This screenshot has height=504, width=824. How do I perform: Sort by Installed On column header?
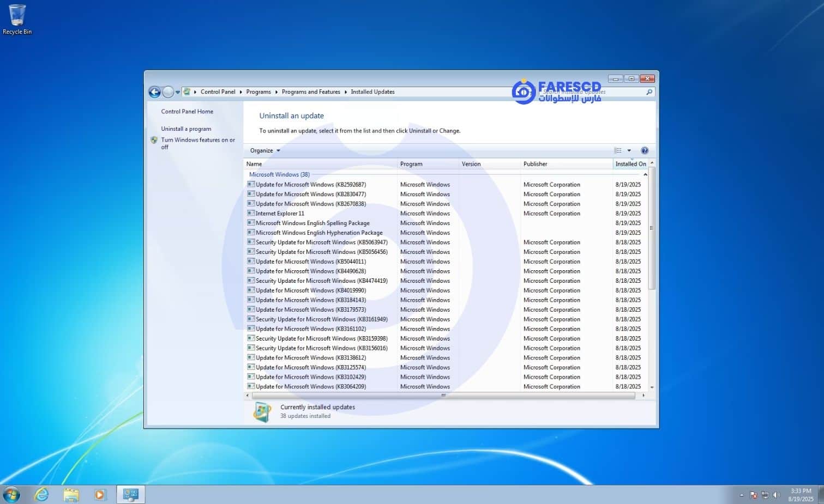[630, 163]
